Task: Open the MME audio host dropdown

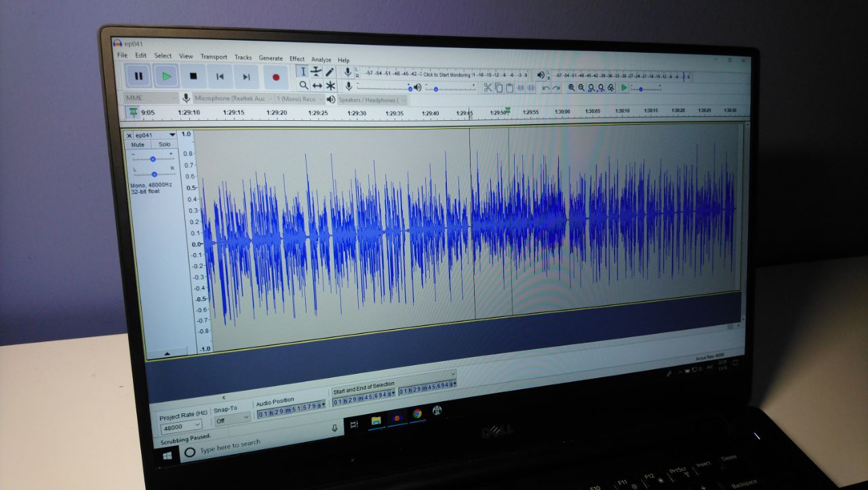Action: [151, 98]
